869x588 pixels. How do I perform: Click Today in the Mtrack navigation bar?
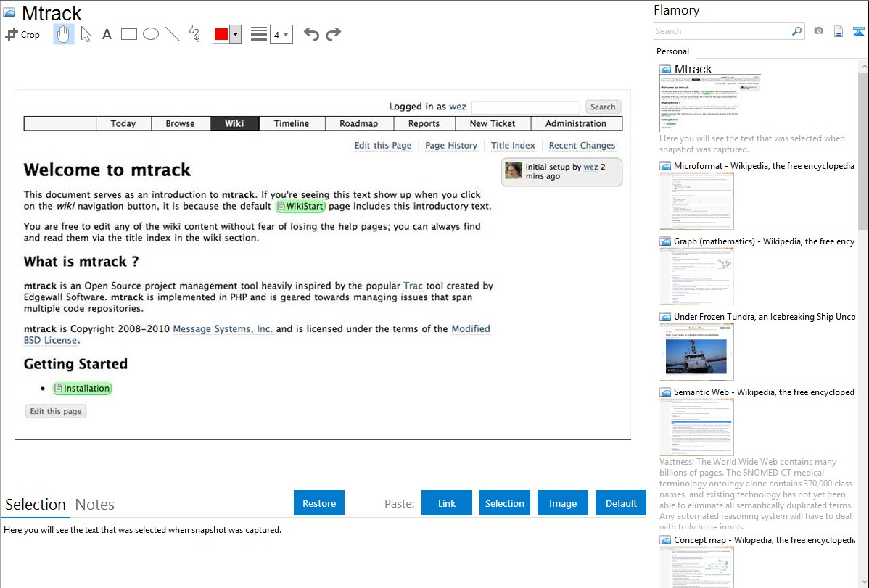click(123, 123)
